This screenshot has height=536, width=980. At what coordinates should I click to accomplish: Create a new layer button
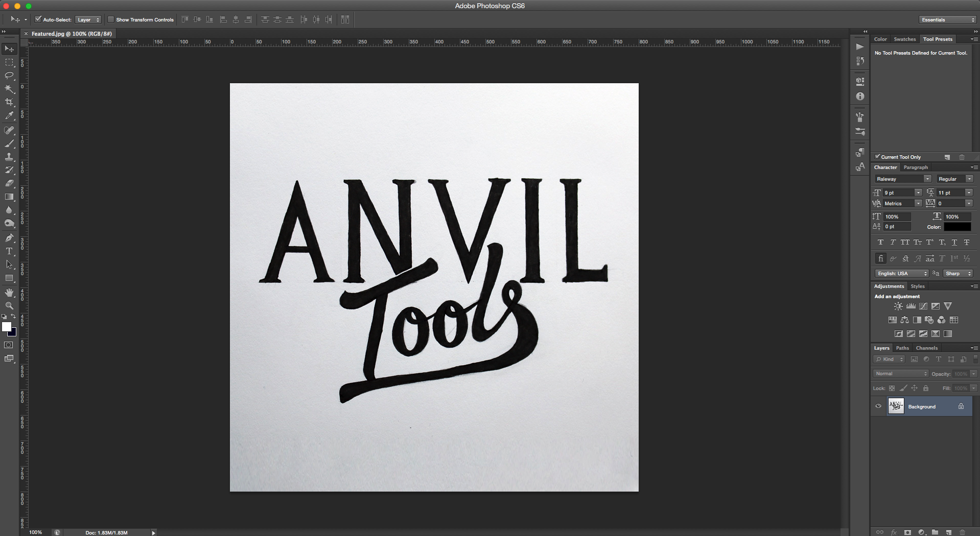point(949,532)
